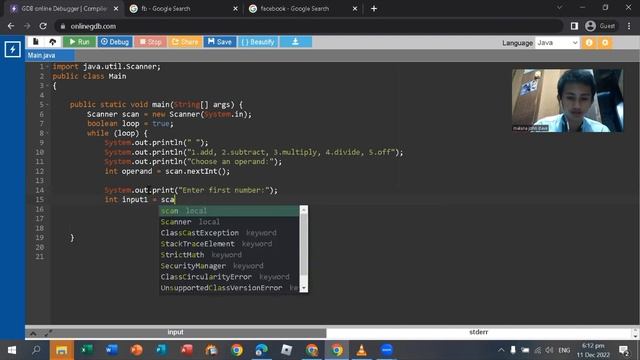Click the orange Share button
The height and width of the screenshot is (360, 640).
[184, 42]
